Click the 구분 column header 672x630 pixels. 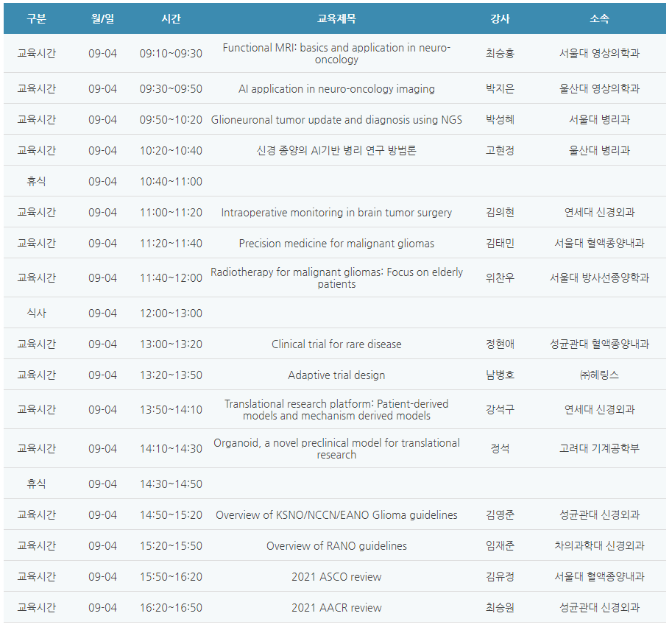tap(36, 18)
